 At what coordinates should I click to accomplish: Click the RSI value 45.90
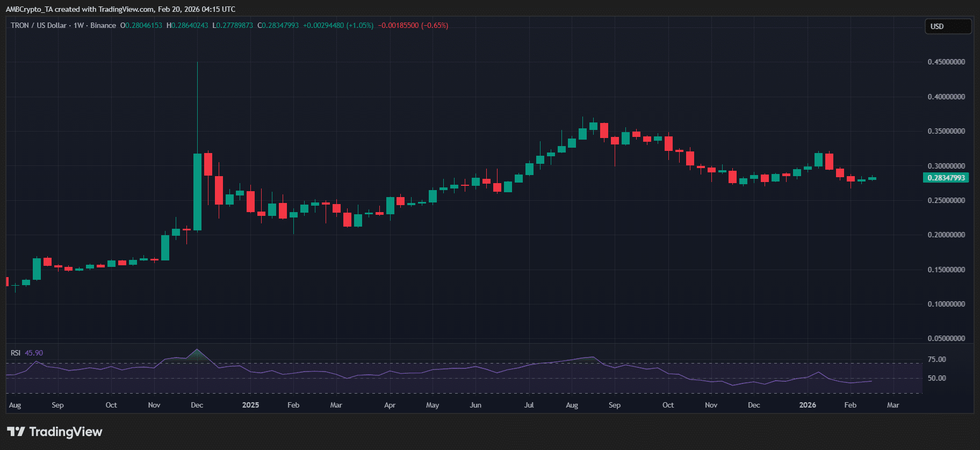(x=34, y=353)
